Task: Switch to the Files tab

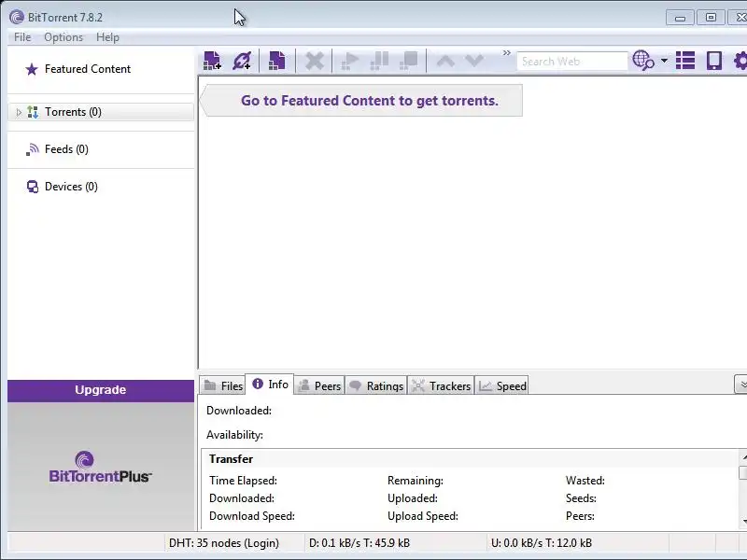Action: tap(223, 385)
